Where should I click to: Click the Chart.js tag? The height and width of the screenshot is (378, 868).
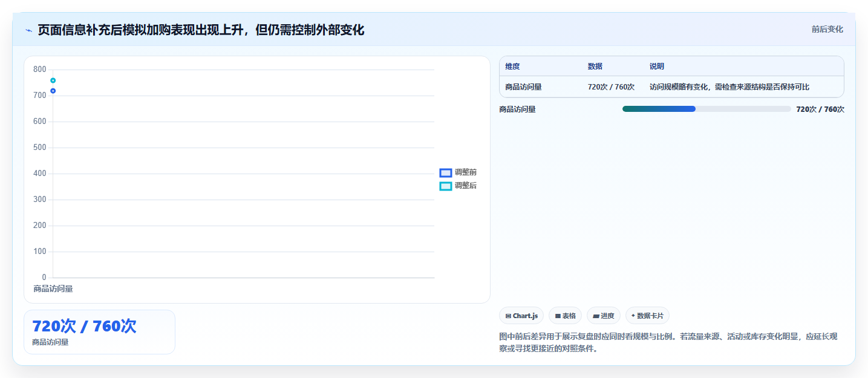(x=521, y=316)
